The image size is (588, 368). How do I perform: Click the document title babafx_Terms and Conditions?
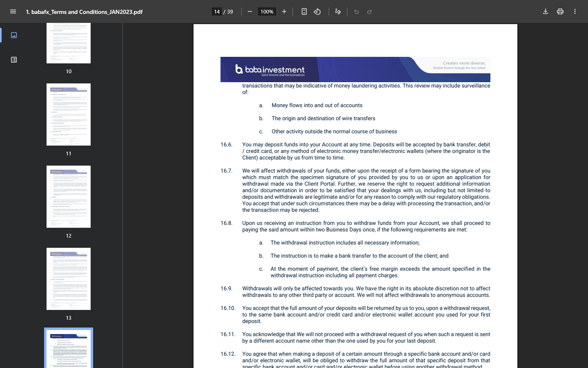pos(84,12)
